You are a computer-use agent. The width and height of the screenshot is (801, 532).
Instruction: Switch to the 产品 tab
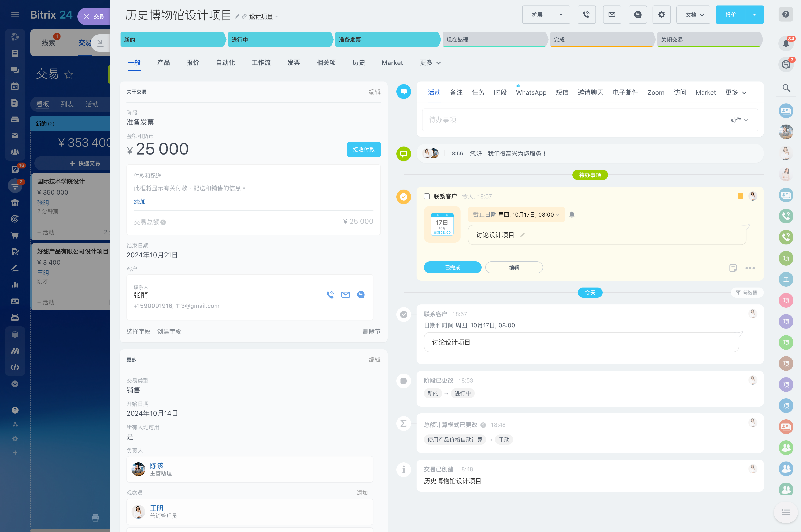coord(163,63)
